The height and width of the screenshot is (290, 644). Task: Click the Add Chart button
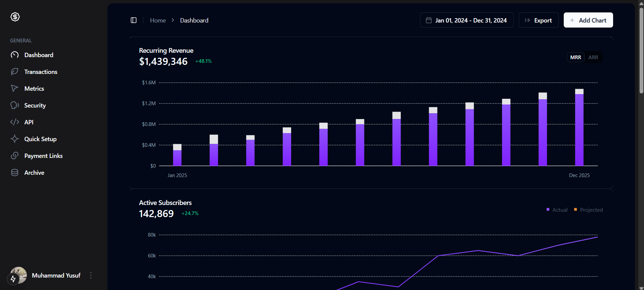pos(588,20)
